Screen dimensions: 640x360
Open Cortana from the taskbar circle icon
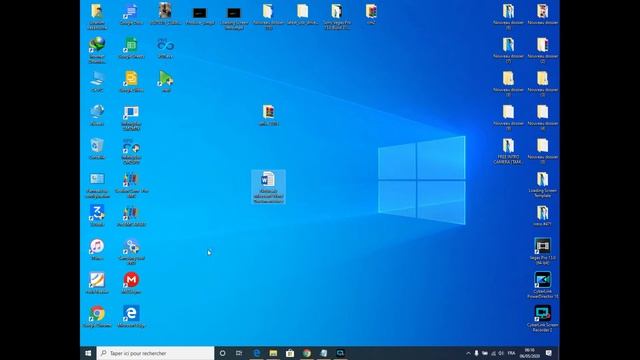[x=222, y=353]
